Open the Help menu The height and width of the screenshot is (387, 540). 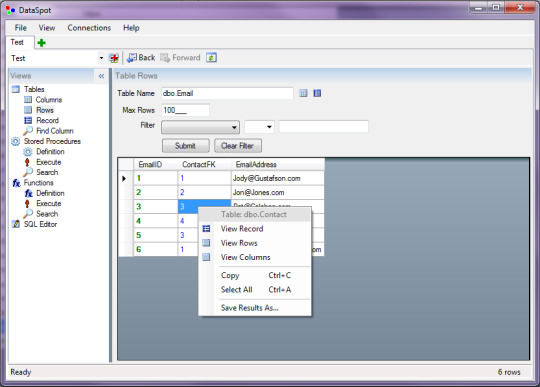click(x=131, y=28)
